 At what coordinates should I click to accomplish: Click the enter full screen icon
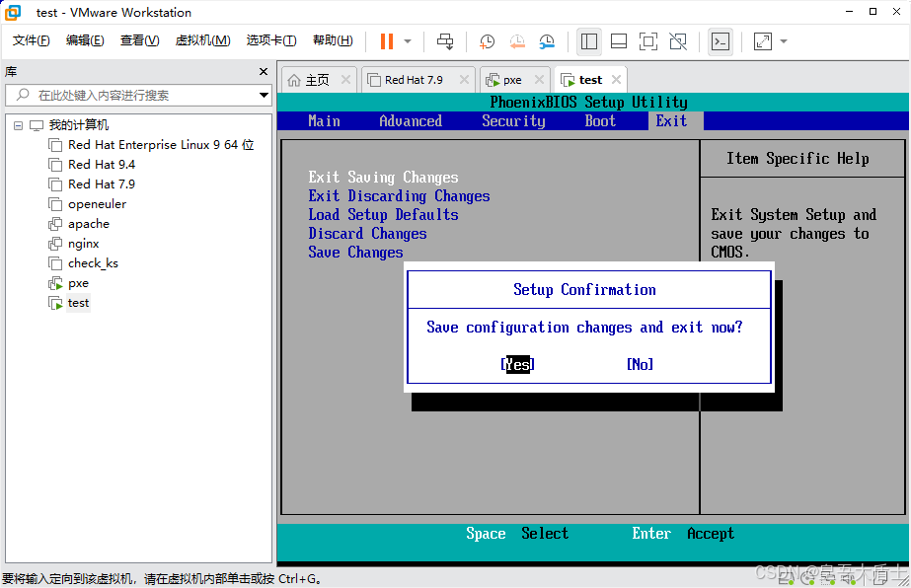pos(648,41)
